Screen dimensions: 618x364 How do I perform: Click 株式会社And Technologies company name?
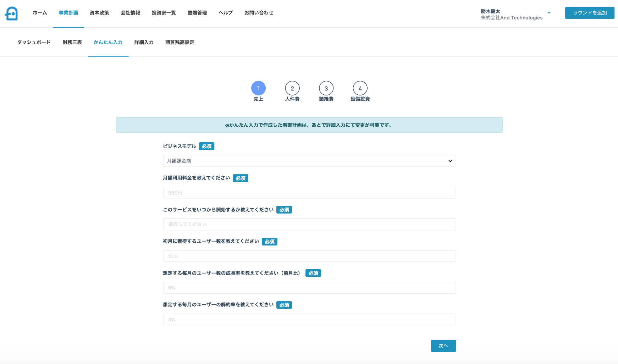[512, 18]
